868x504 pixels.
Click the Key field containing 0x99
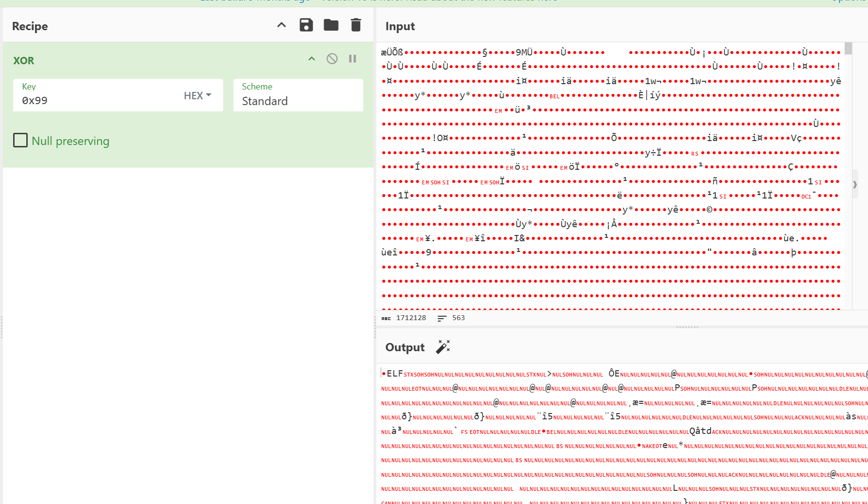click(97, 101)
